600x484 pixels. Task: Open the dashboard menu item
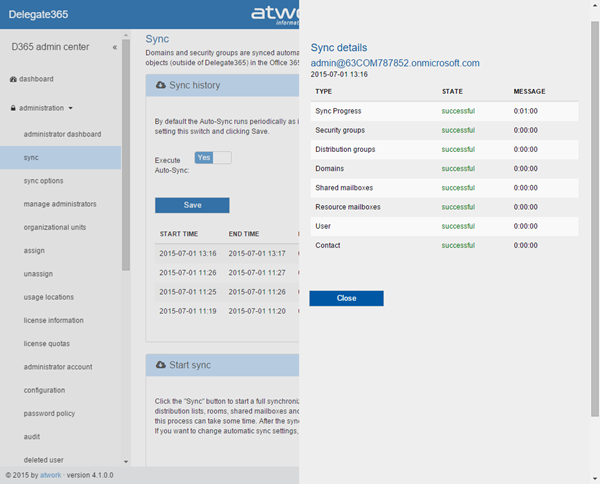click(x=36, y=79)
